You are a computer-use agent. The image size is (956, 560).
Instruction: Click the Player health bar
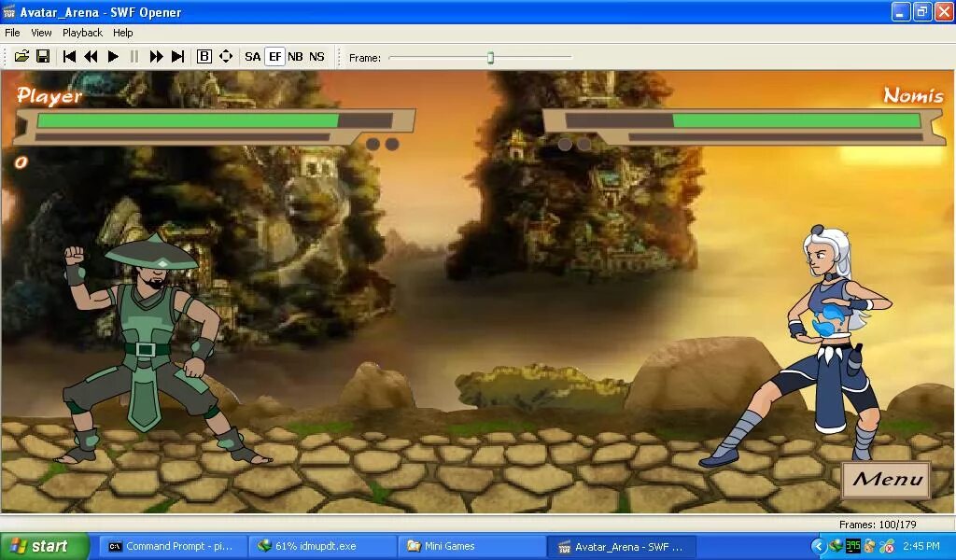[x=215, y=120]
